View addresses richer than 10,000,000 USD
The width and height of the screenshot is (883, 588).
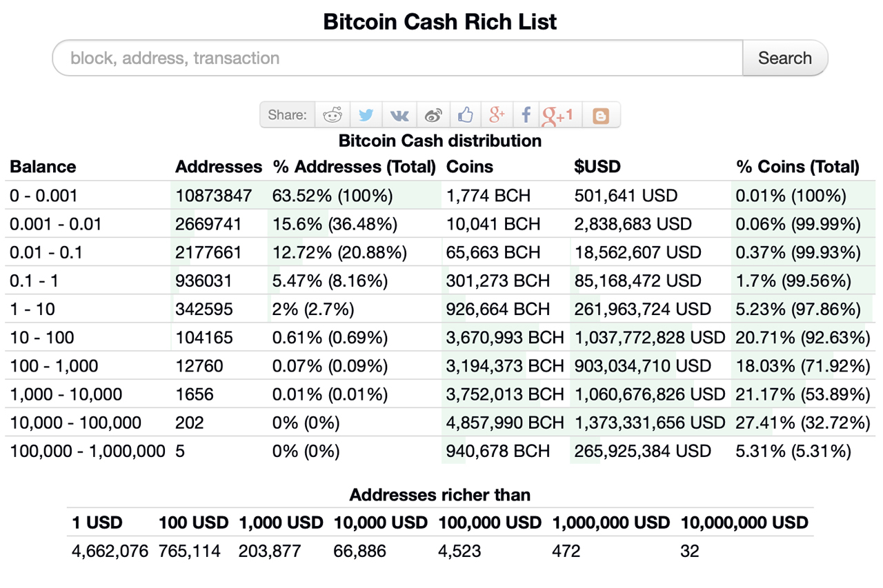coord(690,551)
